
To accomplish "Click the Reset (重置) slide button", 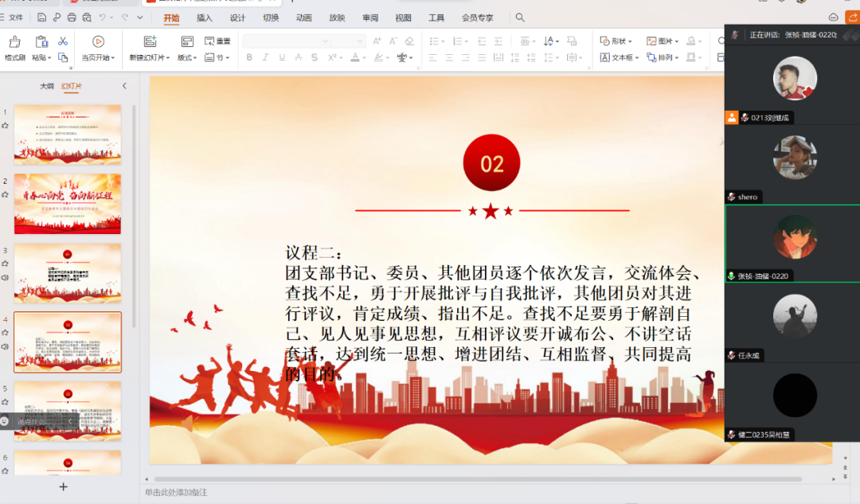I will point(218,41).
